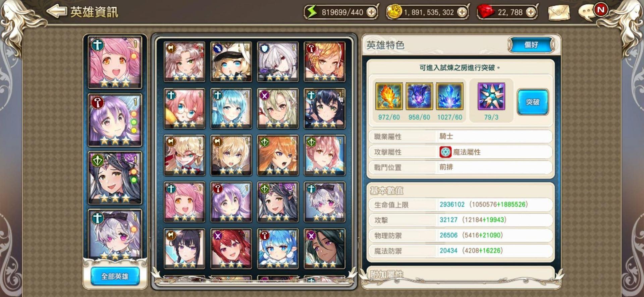This screenshot has width=644, height=297.
Task: Click the back arrow beside 英雄資訊
Action: point(57,12)
